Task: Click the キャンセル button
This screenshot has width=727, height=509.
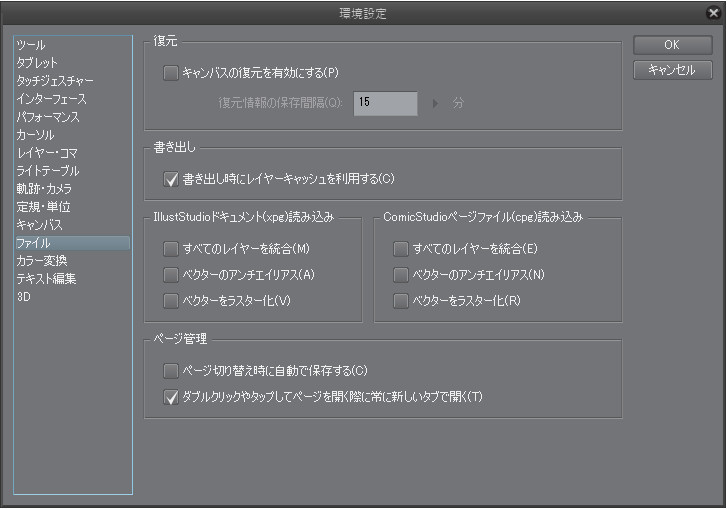Action: [x=673, y=70]
